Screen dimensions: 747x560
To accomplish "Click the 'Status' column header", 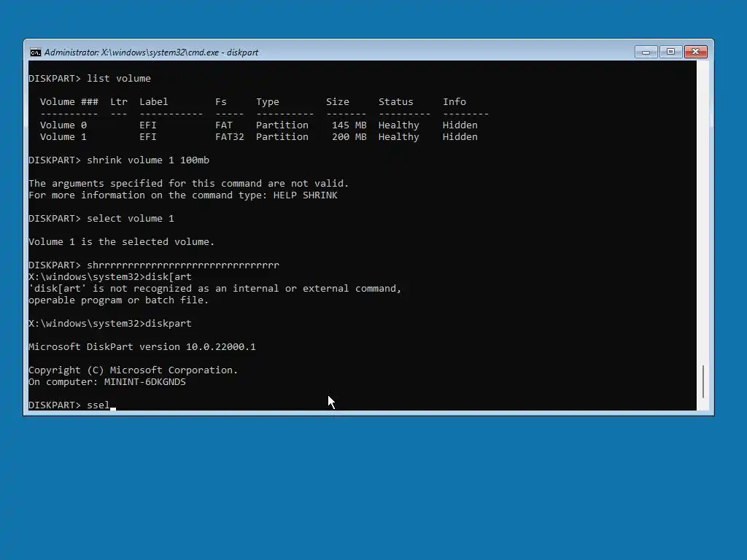I will pyautogui.click(x=395, y=102).
